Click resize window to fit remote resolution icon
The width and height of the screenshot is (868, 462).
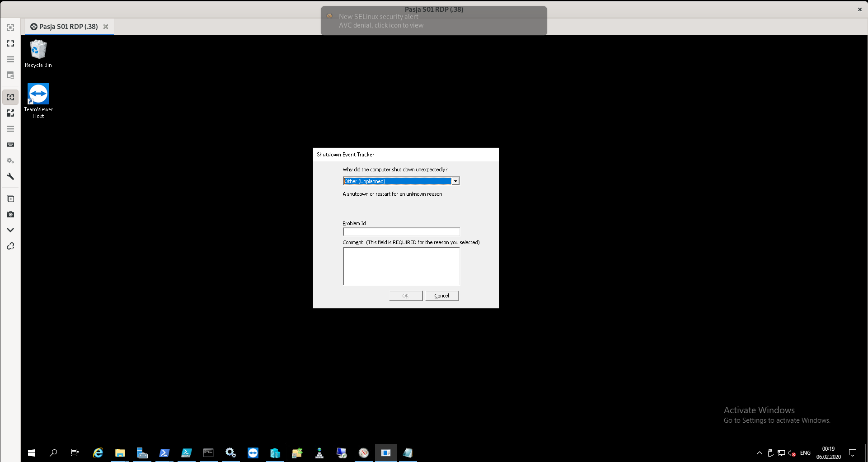point(10,28)
